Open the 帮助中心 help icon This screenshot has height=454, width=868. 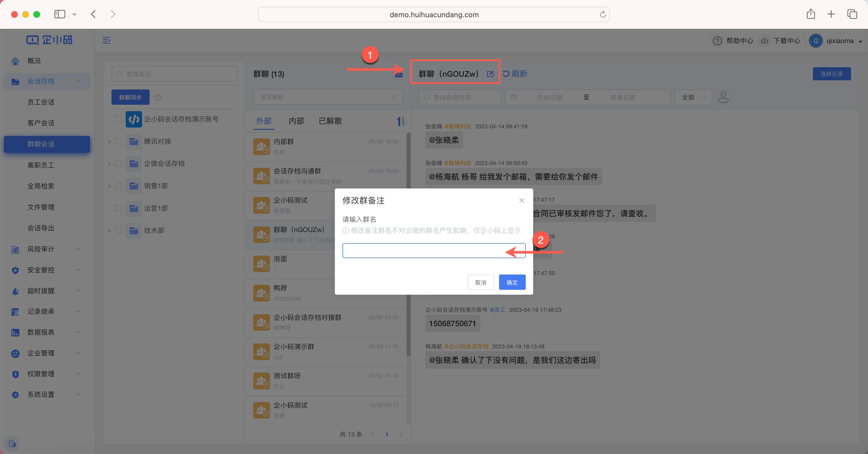click(717, 41)
